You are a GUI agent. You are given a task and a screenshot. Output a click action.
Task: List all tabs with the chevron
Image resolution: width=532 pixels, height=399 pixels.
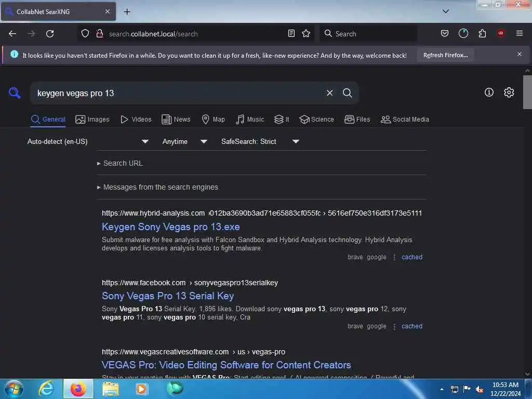[446, 11]
